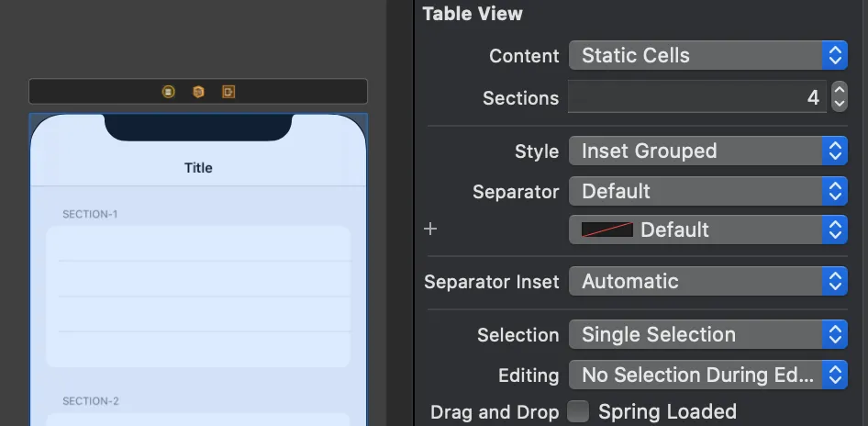868x426 pixels.
Task: Open the Separator Default dropdown
Action: click(707, 191)
